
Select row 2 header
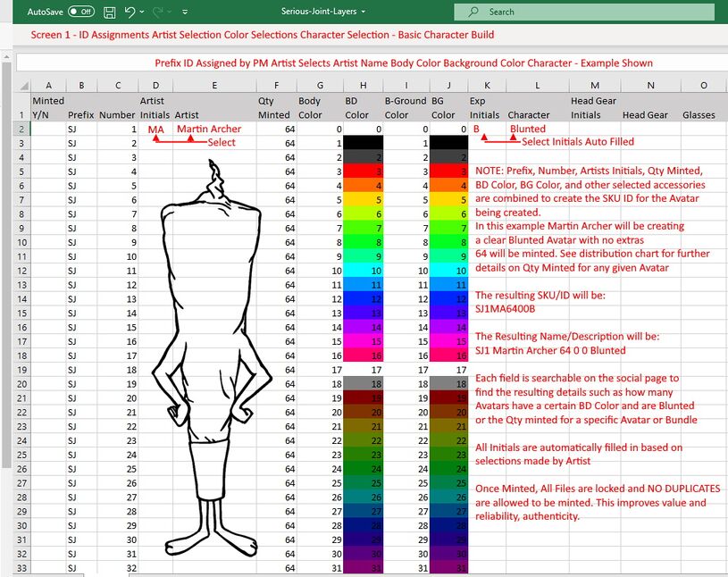point(21,129)
